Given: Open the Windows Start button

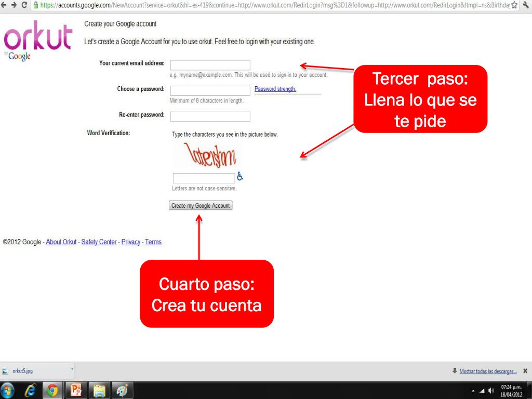Looking at the screenshot, I should click(7, 391).
